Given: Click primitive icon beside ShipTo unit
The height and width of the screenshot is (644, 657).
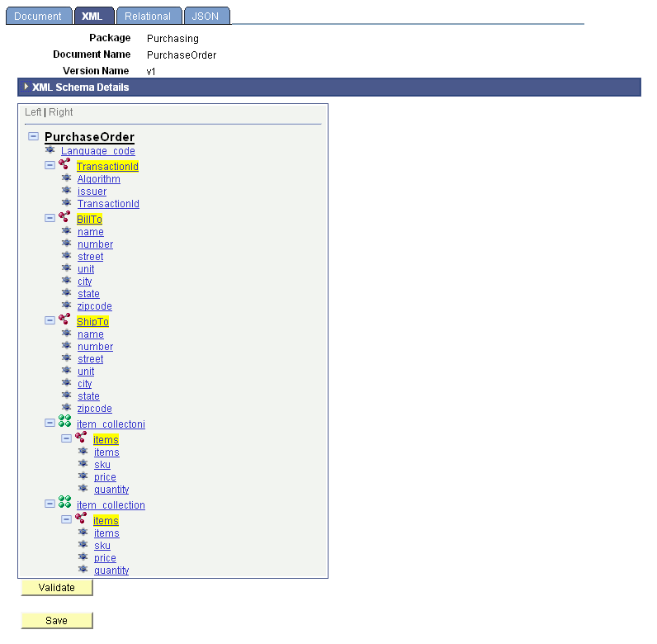Looking at the screenshot, I should click(66, 370).
